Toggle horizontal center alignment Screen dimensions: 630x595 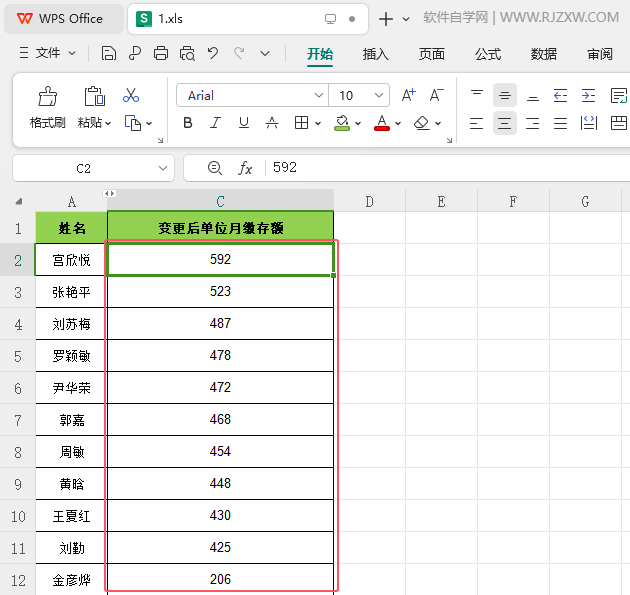tap(505, 123)
